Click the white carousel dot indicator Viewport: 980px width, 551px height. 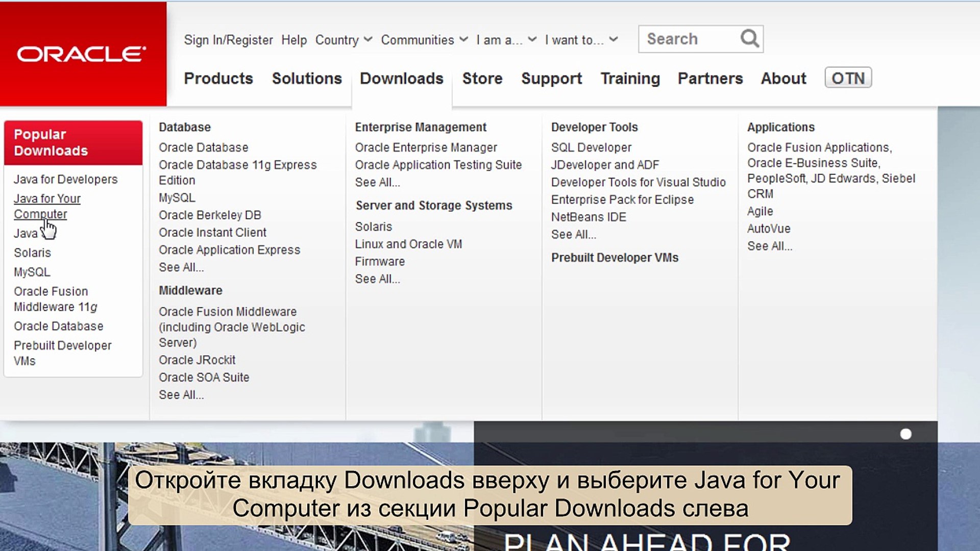click(905, 434)
